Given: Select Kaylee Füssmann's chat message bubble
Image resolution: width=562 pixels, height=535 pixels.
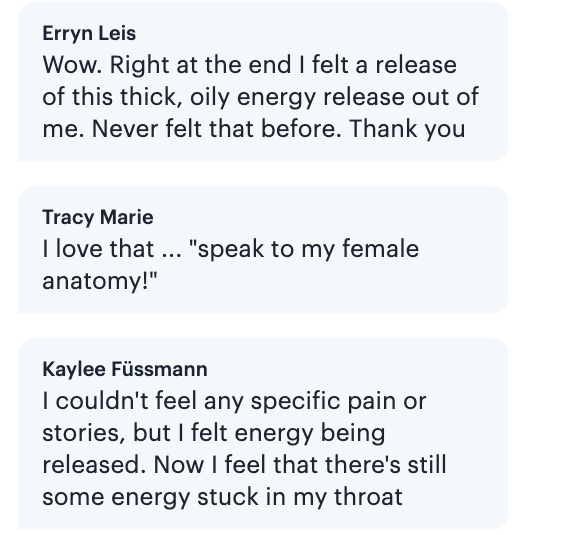Looking at the screenshot, I should click(x=263, y=434).
